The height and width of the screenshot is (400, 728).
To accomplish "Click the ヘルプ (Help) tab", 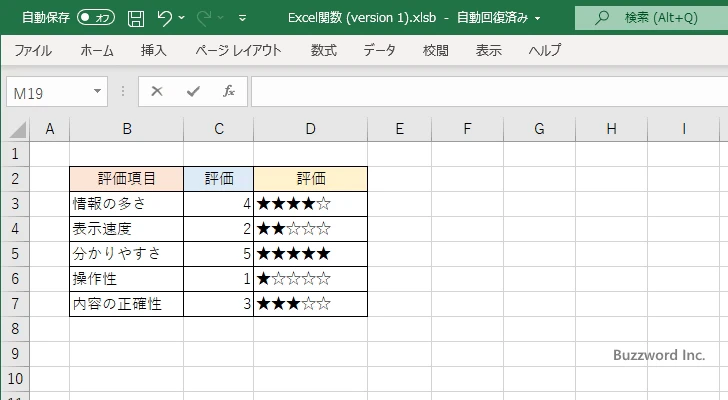I will tap(544, 50).
